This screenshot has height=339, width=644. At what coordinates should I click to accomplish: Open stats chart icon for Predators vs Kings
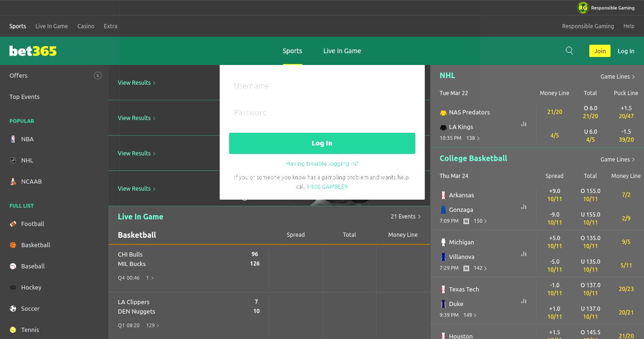tap(524, 124)
